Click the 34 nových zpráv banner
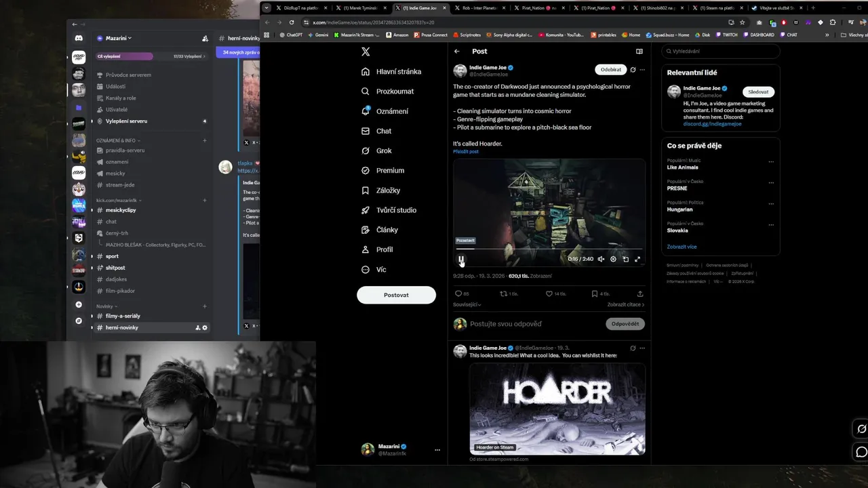This screenshot has width=868, height=488. coord(237,52)
